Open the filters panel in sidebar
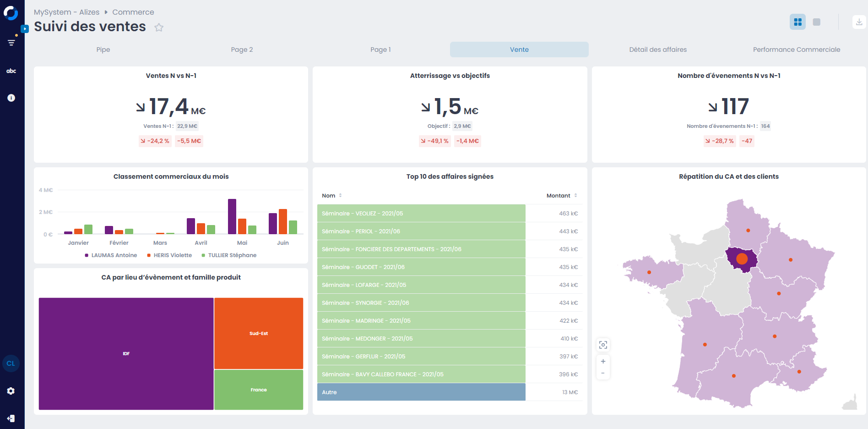 click(11, 43)
